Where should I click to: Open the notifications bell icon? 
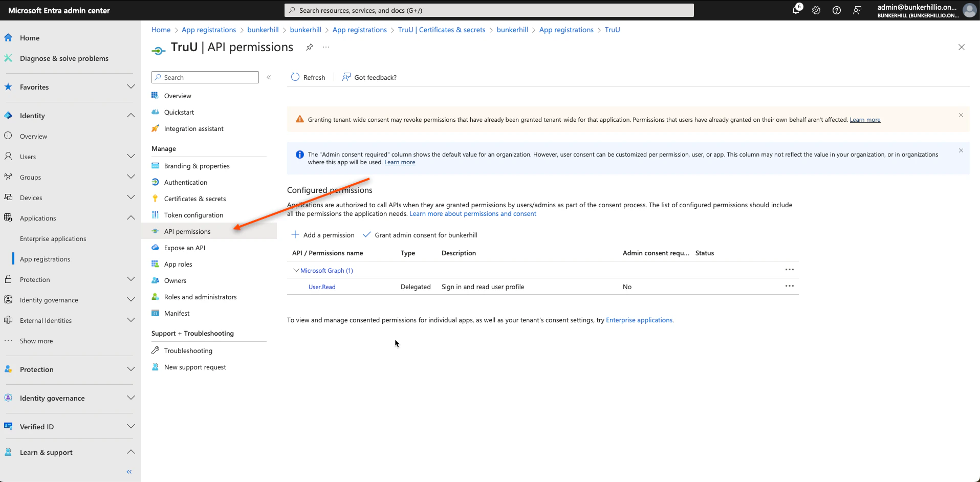796,10
